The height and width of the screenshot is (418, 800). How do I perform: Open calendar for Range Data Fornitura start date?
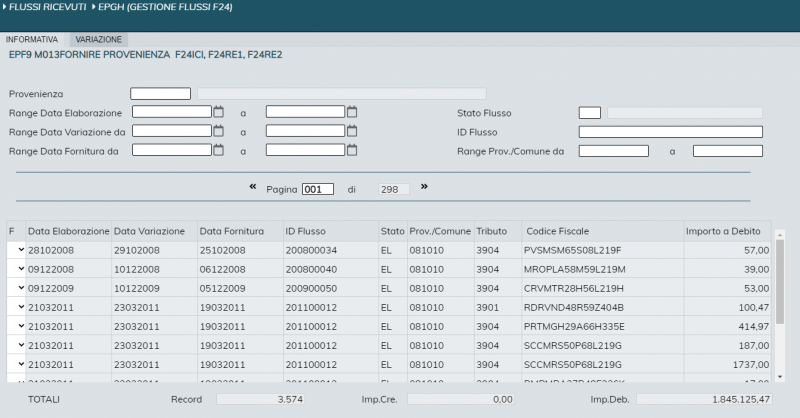click(x=218, y=150)
